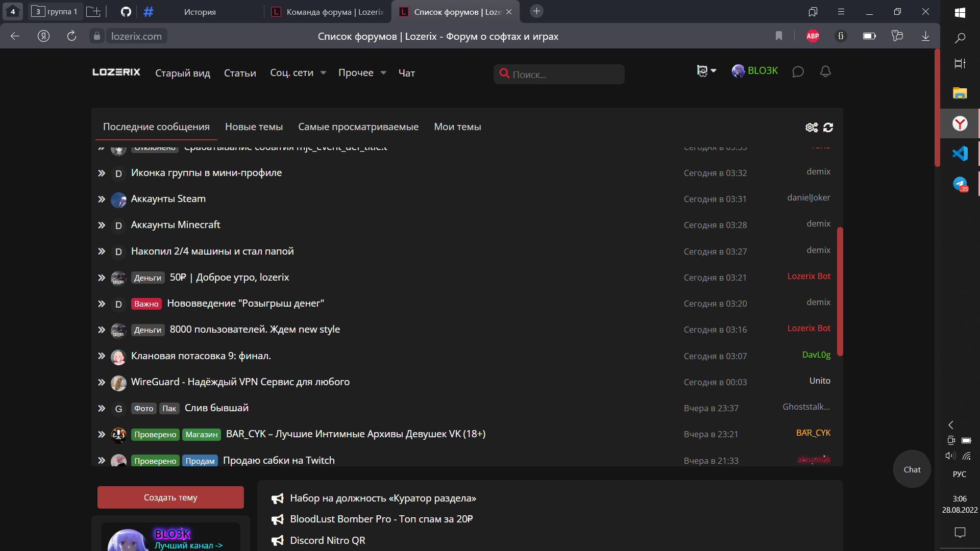
Task: Expand the WireGuard VPN row chevron
Action: [102, 382]
